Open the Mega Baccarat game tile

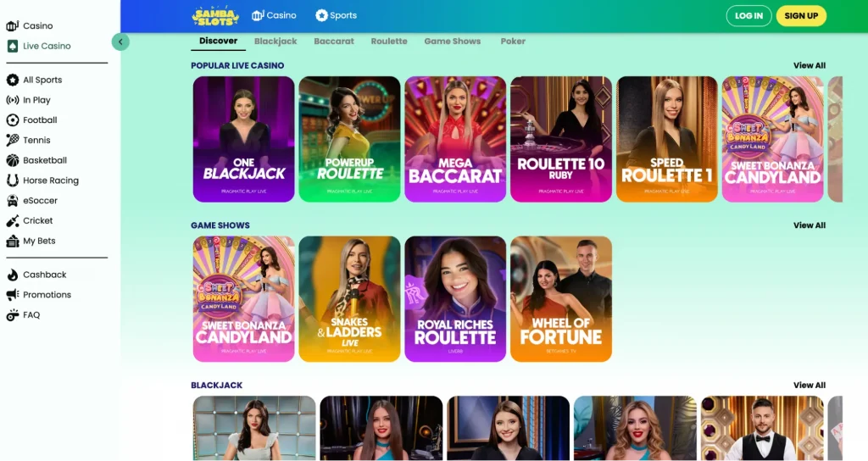click(455, 139)
